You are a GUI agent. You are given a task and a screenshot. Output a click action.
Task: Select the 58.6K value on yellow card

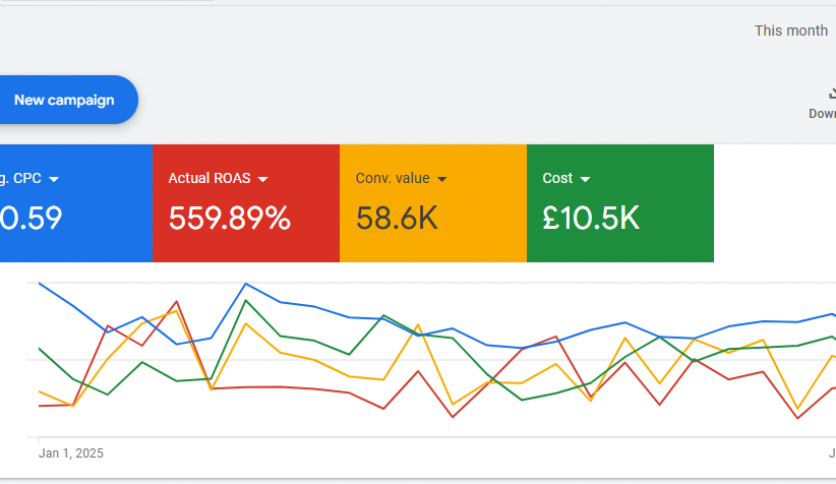[x=396, y=218]
